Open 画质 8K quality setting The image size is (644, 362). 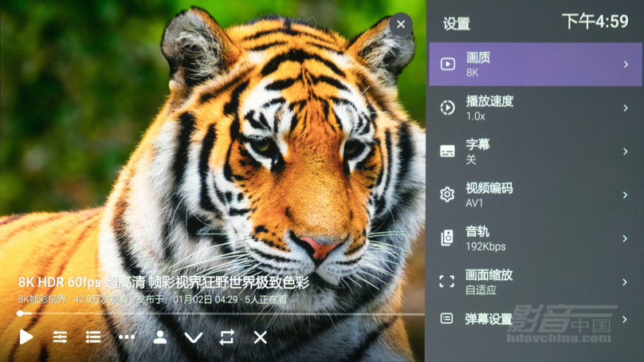[535, 65]
